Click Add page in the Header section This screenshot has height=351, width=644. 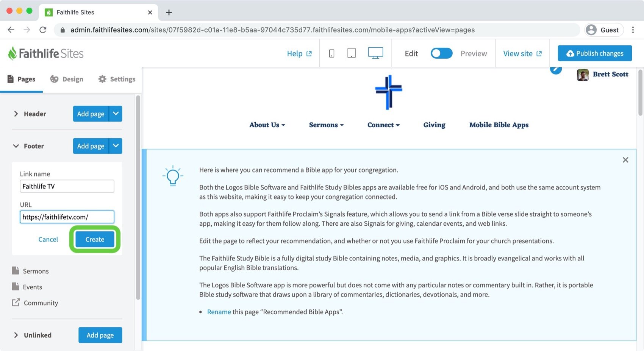[x=91, y=114]
